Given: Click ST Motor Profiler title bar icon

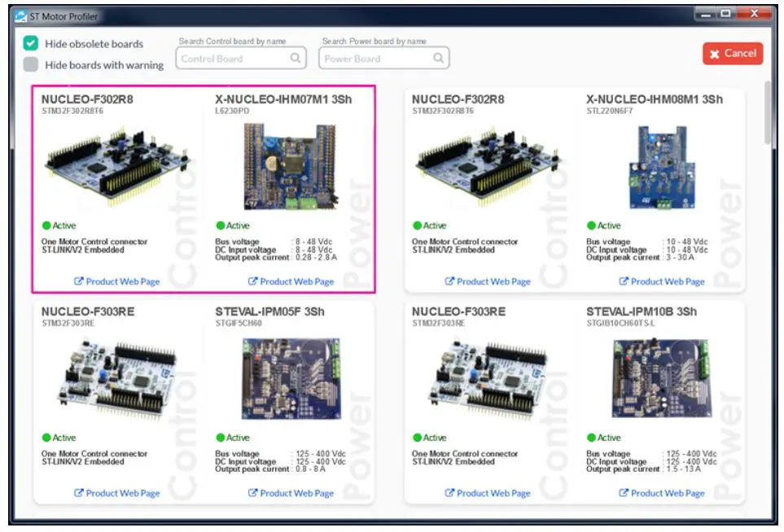Looking at the screenshot, I should click(20, 16).
